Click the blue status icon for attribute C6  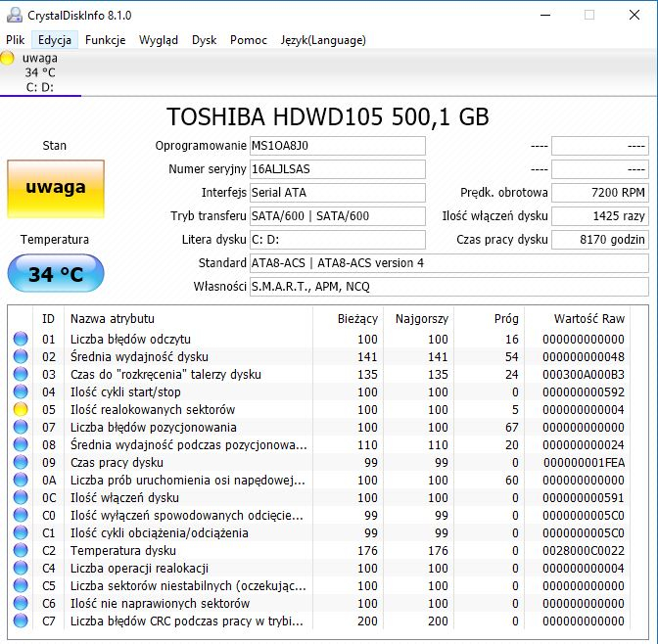pyautogui.click(x=21, y=603)
